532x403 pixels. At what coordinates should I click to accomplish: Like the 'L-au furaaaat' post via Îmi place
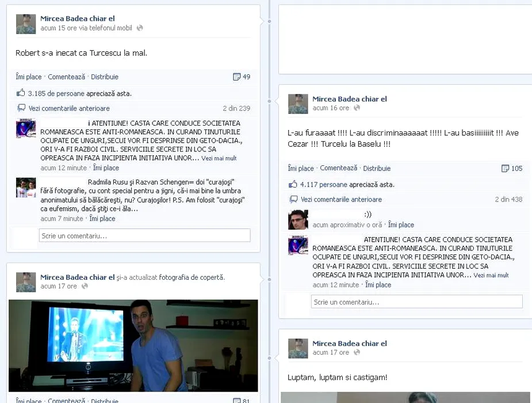point(301,168)
